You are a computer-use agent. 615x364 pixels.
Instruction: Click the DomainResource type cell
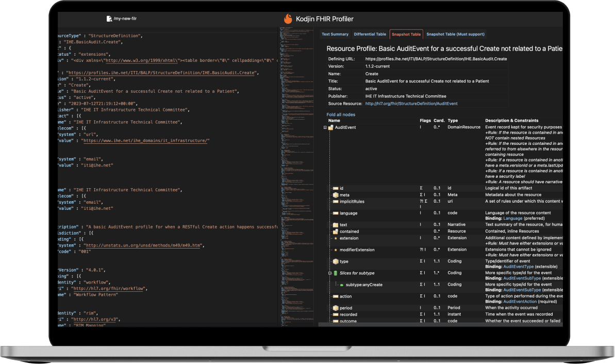coord(464,127)
